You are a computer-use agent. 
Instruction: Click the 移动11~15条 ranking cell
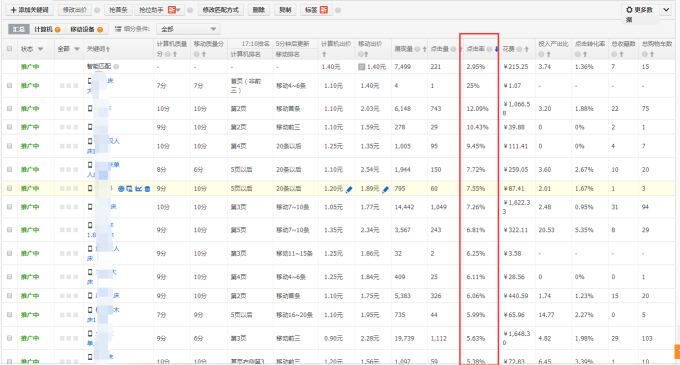click(x=294, y=253)
